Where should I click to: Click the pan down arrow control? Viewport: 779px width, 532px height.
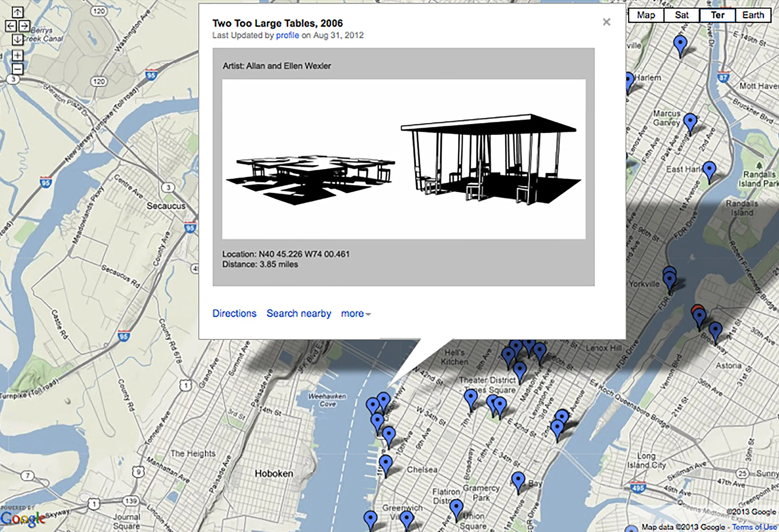pos(18,40)
